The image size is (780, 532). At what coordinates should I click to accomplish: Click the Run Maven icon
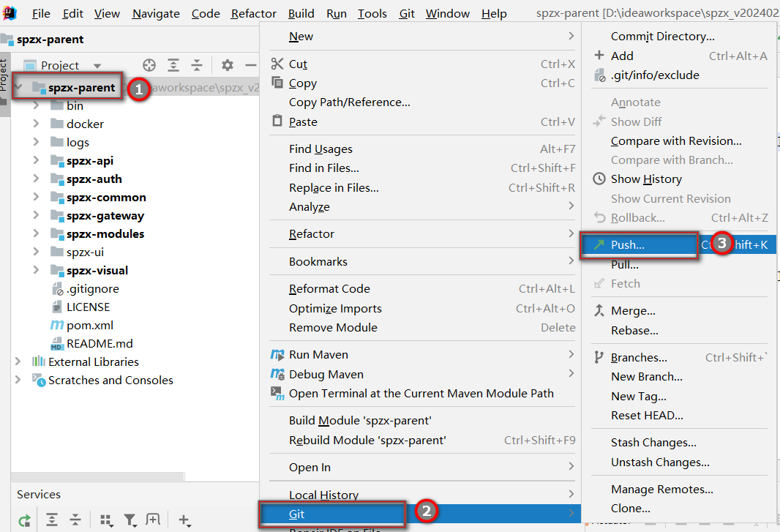[277, 354]
